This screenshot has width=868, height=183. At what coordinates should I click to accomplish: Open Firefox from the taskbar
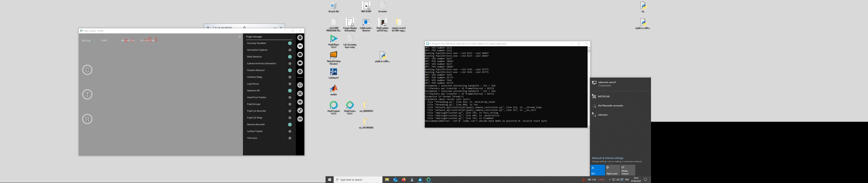[404, 180]
